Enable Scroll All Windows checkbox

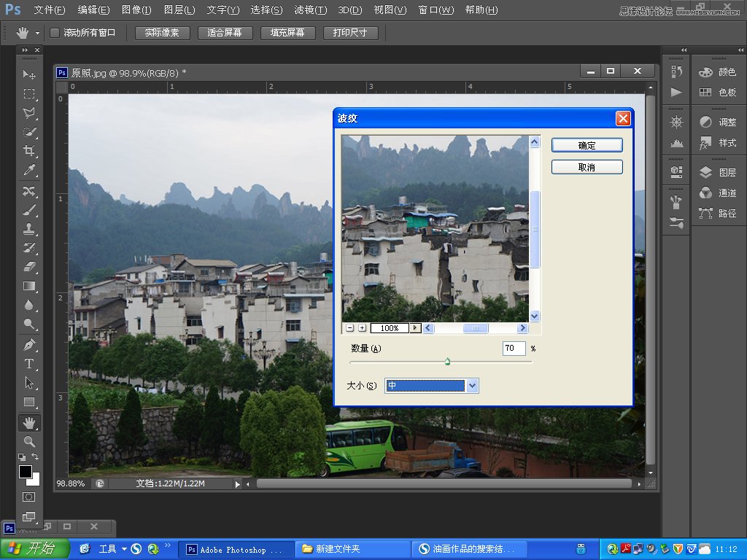click(55, 33)
